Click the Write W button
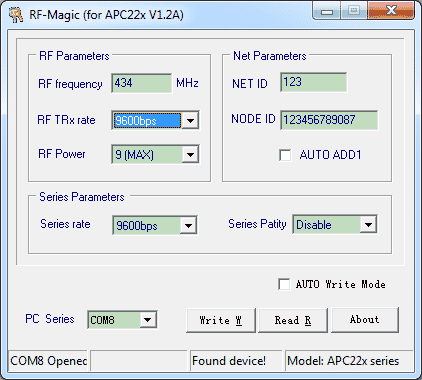 [221, 320]
